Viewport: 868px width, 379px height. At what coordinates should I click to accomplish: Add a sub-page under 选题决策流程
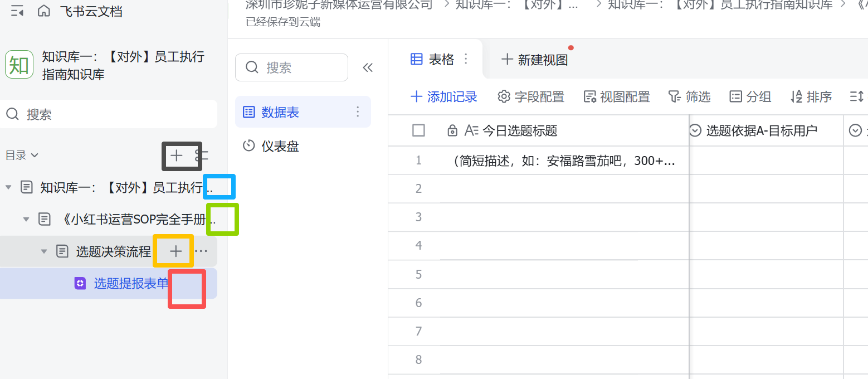[x=175, y=251]
